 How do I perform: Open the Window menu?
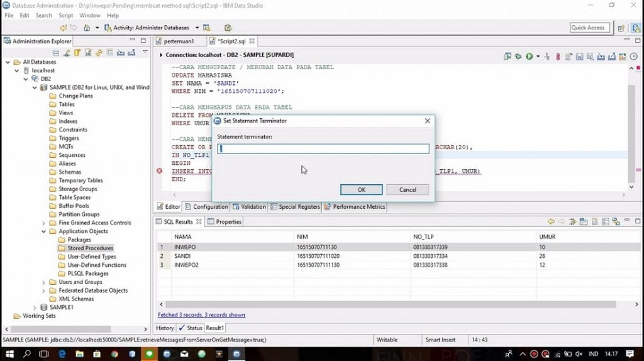click(x=90, y=15)
